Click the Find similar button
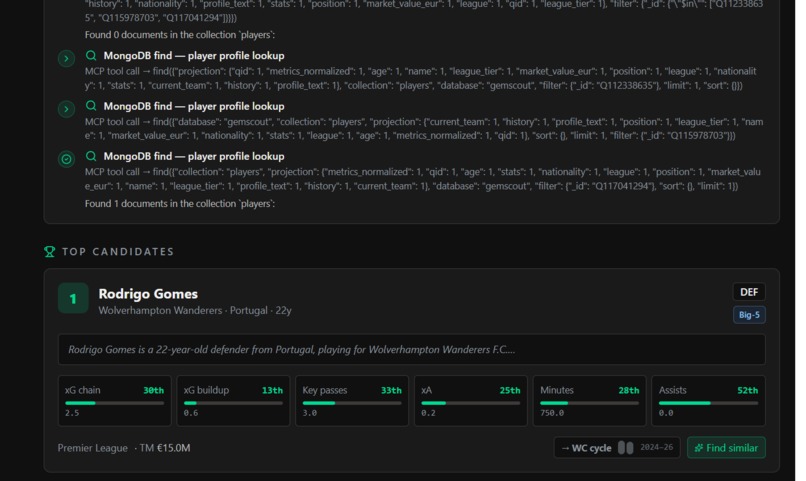Image resolution: width=806 pixels, height=481 pixels. [726, 448]
